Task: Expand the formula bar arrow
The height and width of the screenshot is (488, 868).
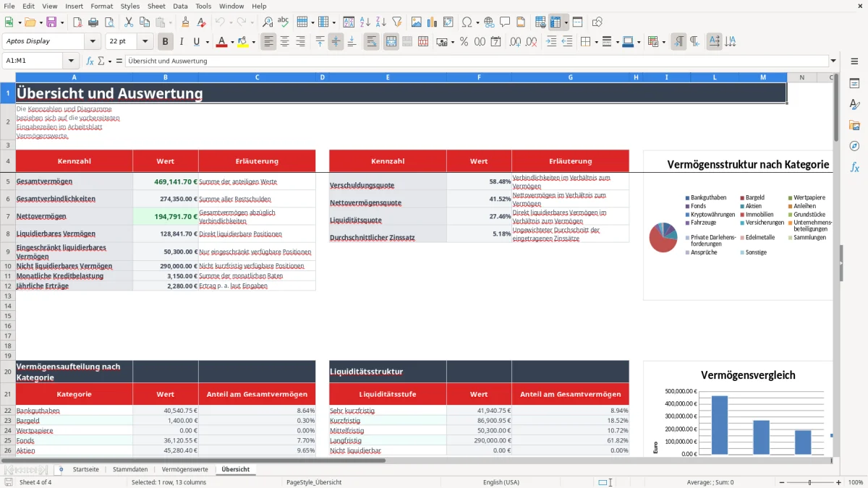Action: [x=833, y=61]
